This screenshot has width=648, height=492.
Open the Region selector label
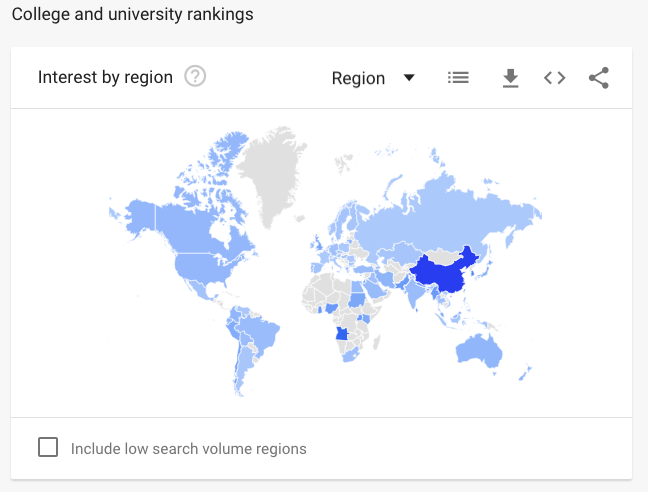358,78
